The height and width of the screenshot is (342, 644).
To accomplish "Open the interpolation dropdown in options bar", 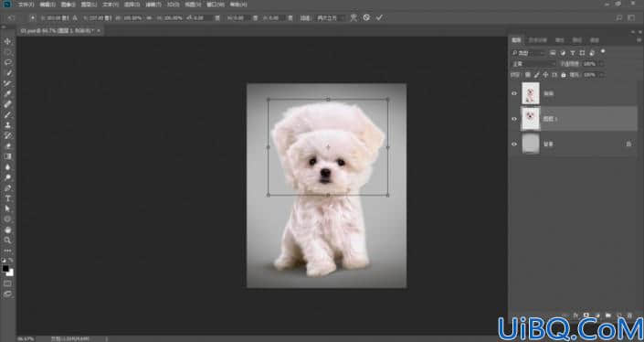I will coord(330,18).
